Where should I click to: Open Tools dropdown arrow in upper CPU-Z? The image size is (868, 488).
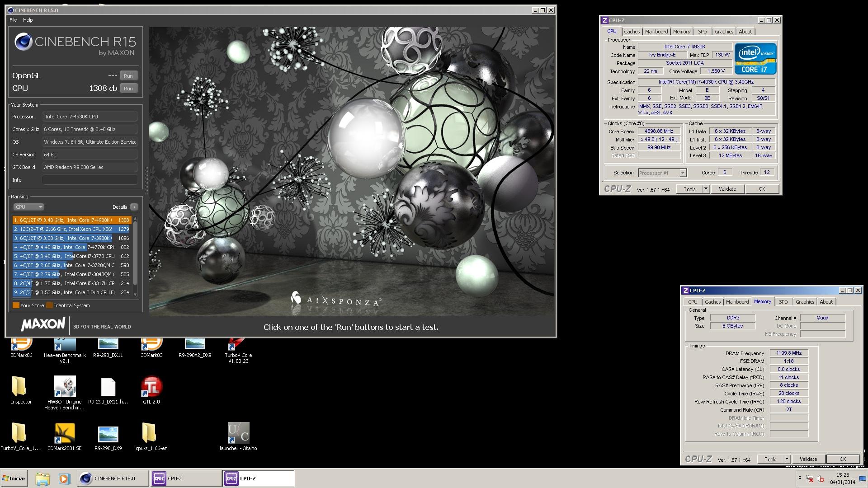[x=706, y=189]
